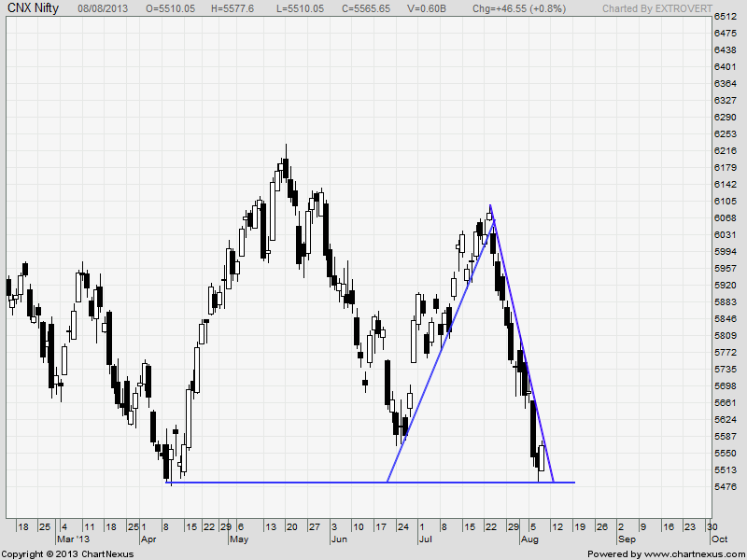Image resolution: width=747 pixels, height=560 pixels.
Task: Click the Copyright 2013 ChartNexus text
Action: click(x=68, y=553)
